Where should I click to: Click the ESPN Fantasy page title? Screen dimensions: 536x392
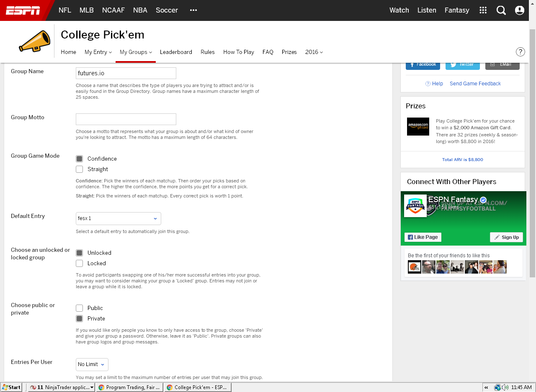453,200
